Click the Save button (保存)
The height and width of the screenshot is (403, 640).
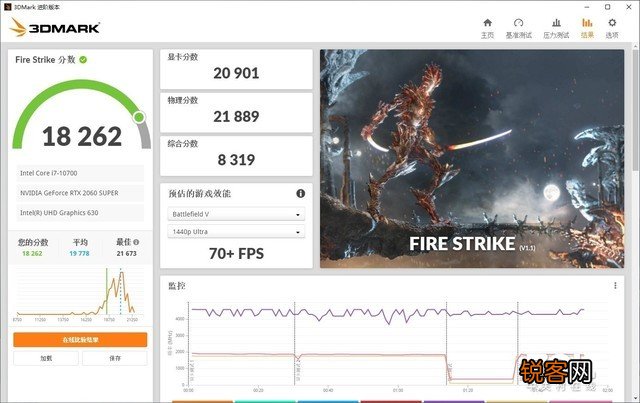click(115, 358)
